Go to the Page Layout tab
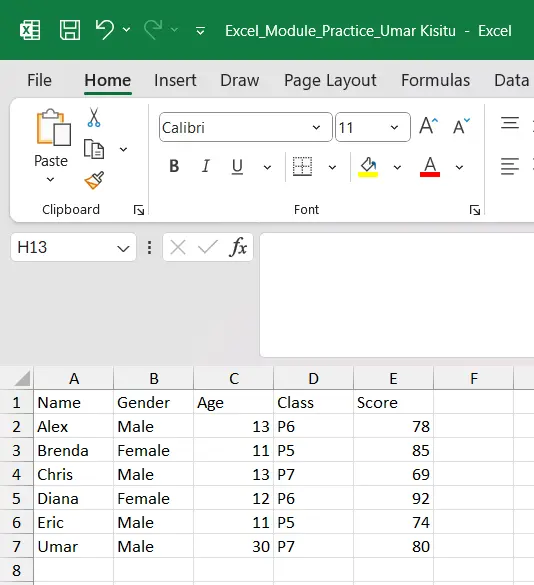Viewport: 534px width, 585px height. [330, 81]
